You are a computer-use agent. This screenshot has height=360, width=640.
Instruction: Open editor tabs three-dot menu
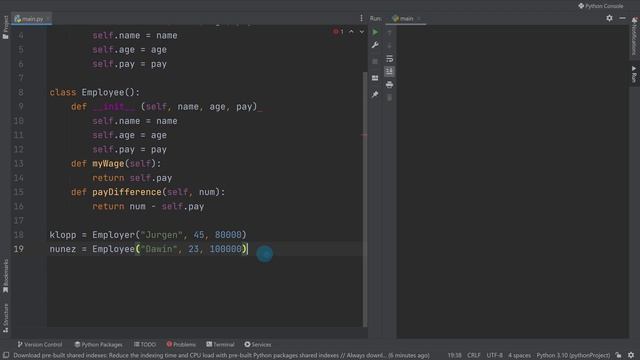[361, 18]
